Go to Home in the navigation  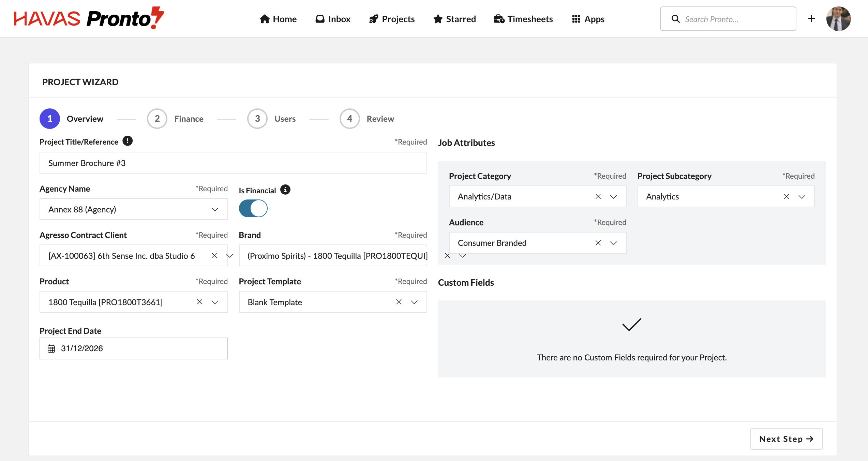[278, 19]
